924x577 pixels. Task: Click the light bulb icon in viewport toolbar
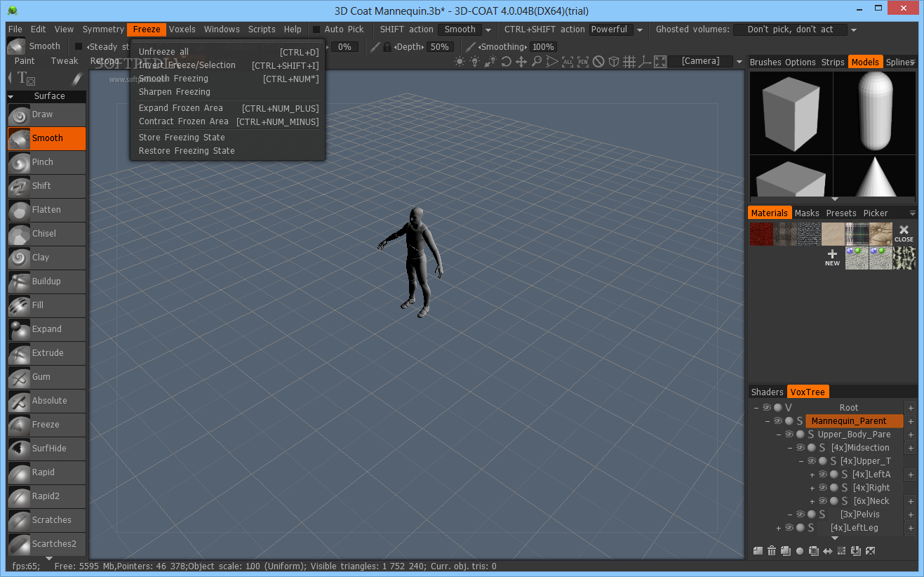[475, 62]
